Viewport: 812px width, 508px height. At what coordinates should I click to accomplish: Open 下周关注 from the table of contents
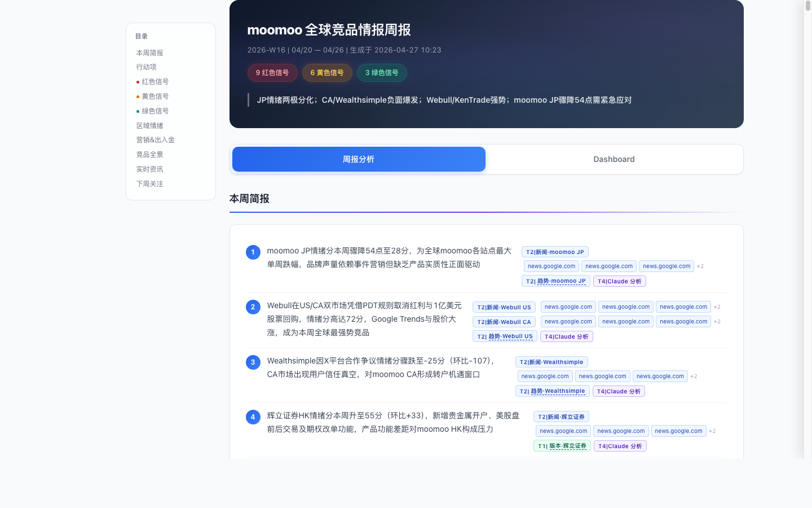(149, 183)
